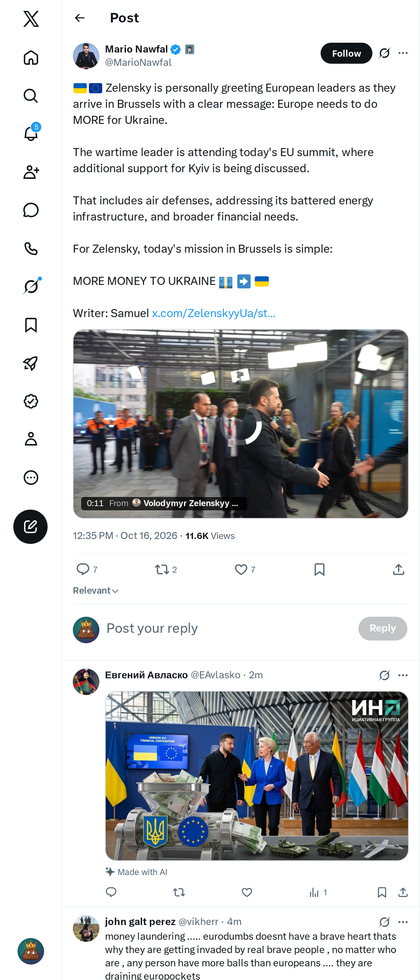Click the Post your reply field
Viewport: 420px width, 980px height.
coord(228,628)
